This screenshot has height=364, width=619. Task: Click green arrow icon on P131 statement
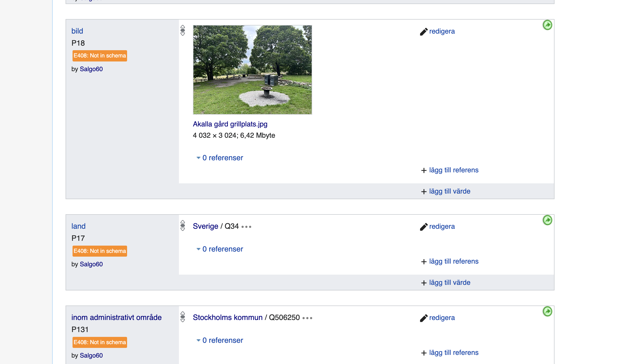pyautogui.click(x=547, y=311)
